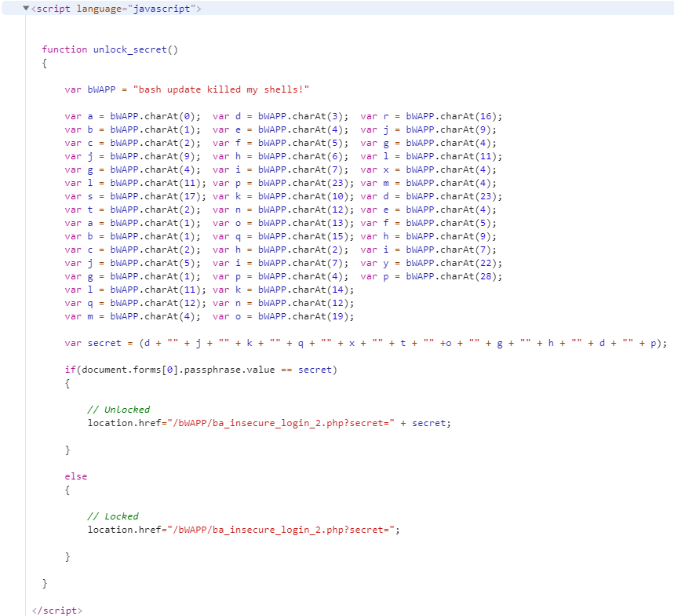This screenshot has height=616, width=674.
Task: Click 'var p = bWAPP.charAt(4);'
Action: coord(280,276)
